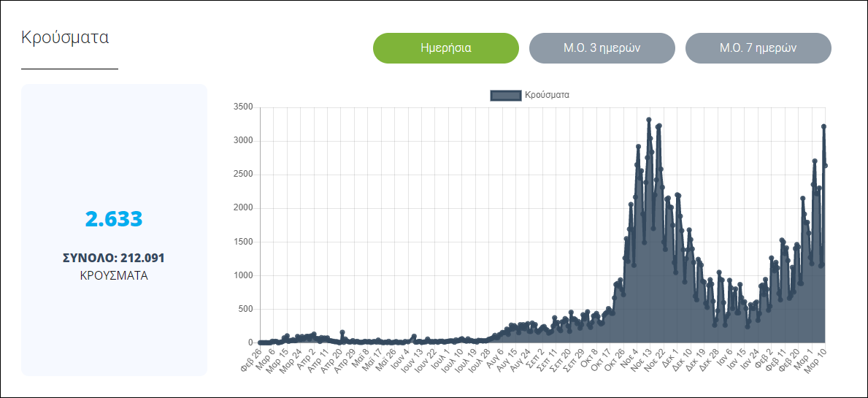Click the 2.633 daily cases number
Screen dimensions: 868x398
[x=114, y=219]
